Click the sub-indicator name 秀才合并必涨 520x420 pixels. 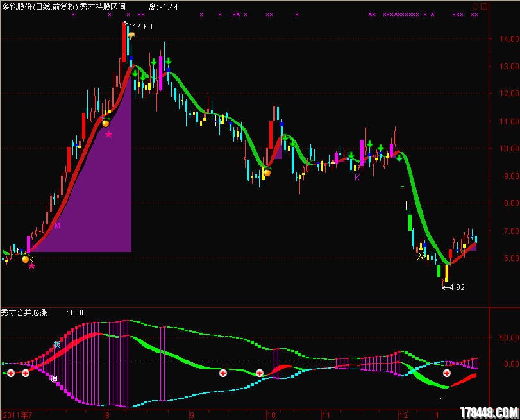pyautogui.click(x=24, y=313)
